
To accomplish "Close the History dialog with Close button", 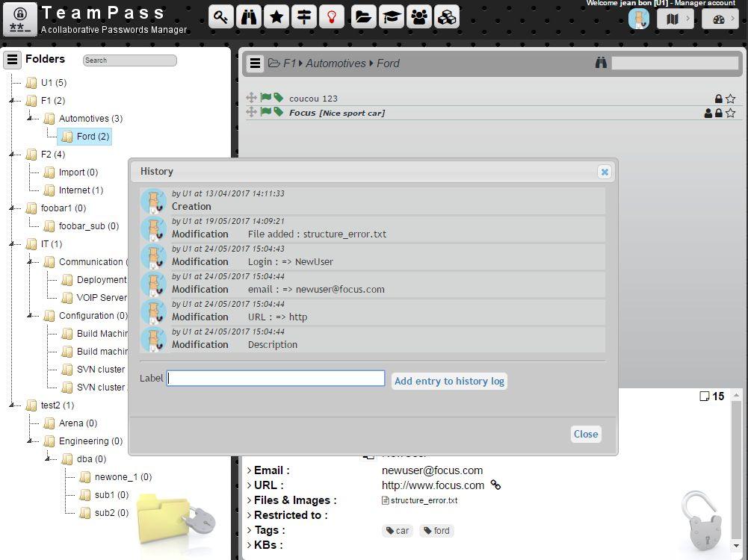I will point(586,434).
